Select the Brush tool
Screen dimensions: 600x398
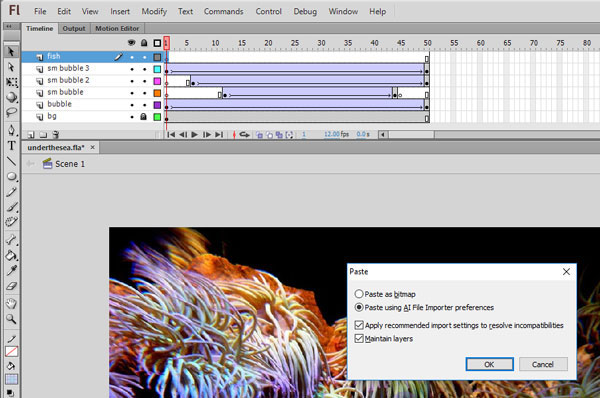tap(11, 207)
